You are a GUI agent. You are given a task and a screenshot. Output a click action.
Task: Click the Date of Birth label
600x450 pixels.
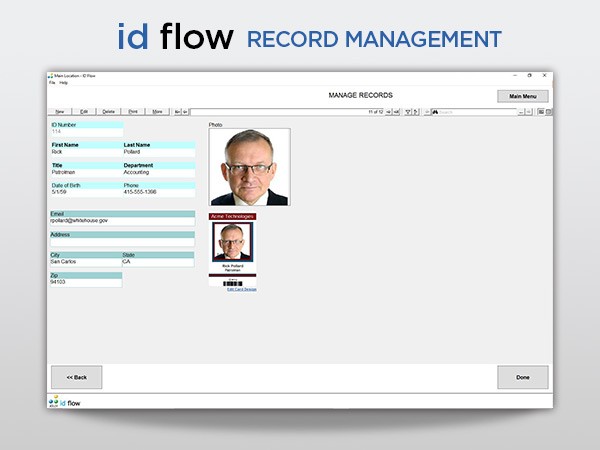tap(66, 185)
